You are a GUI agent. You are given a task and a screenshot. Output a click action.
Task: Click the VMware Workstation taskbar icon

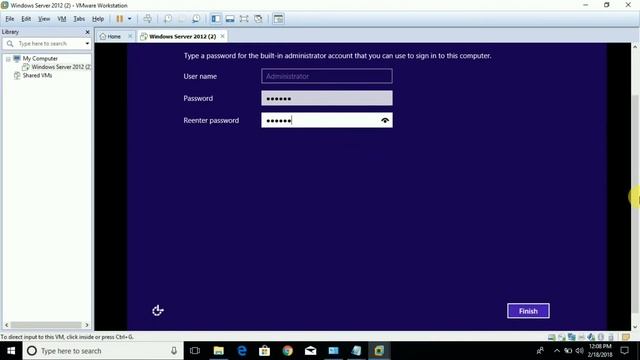tap(379, 351)
